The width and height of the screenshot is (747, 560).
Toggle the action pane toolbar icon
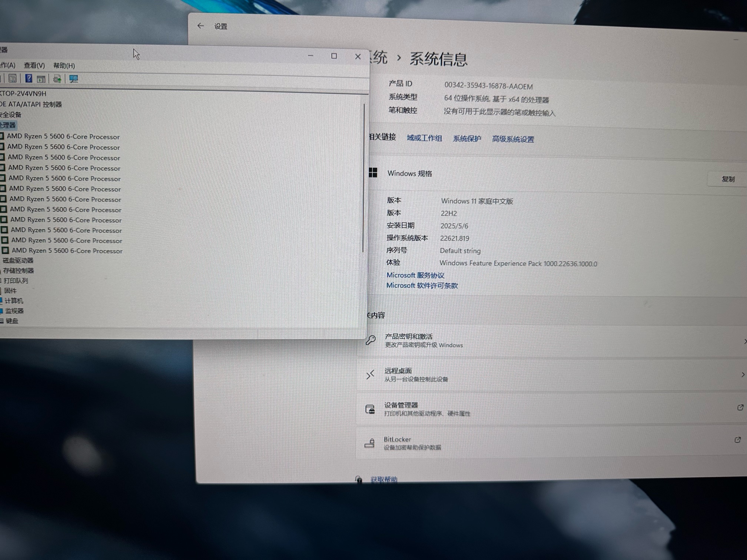tap(41, 79)
